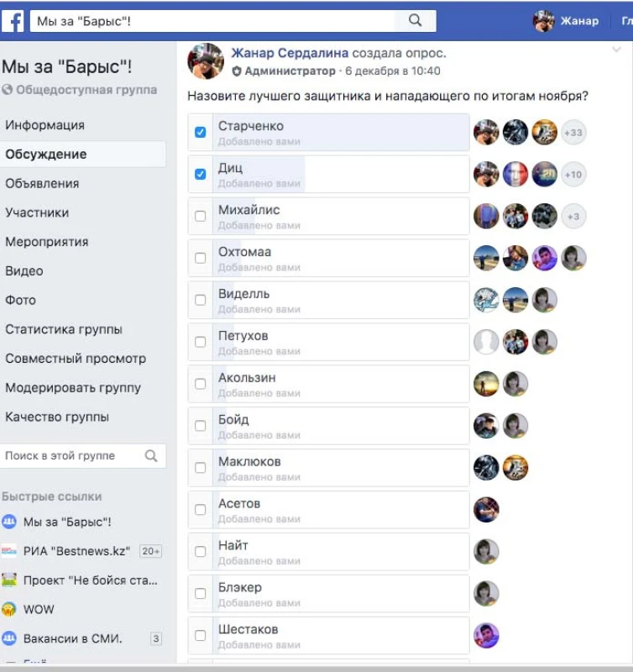The height and width of the screenshot is (672, 633).
Task: Click the group search magnifier icon
Action: coord(151,455)
